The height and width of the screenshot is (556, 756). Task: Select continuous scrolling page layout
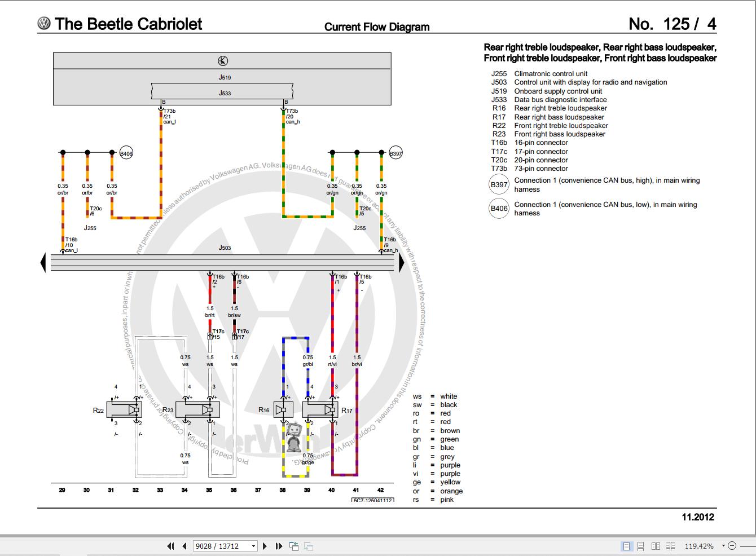pos(641,546)
